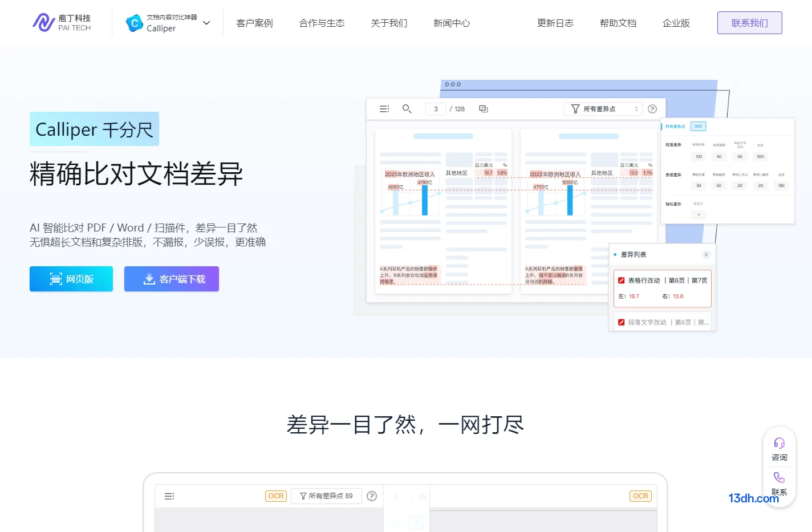
Task: Click the page number field showing 3
Action: (436, 108)
